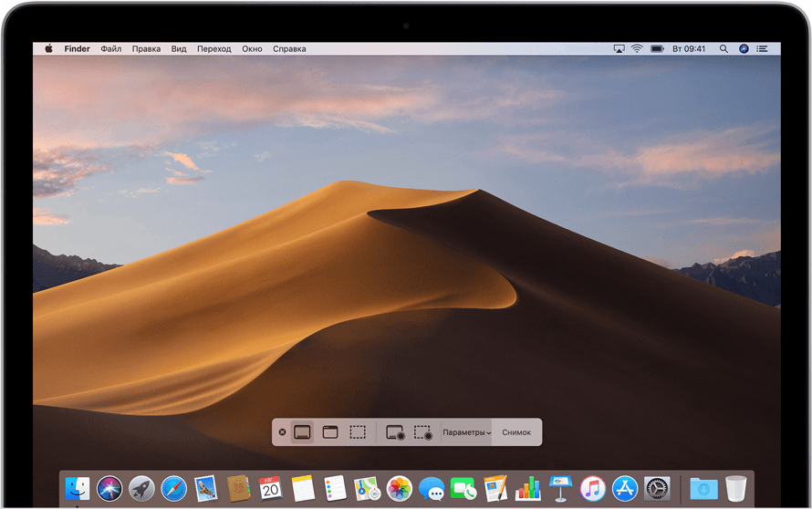
Task: Open Launchpad rocket icon
Action: click(x=142, y=488)
